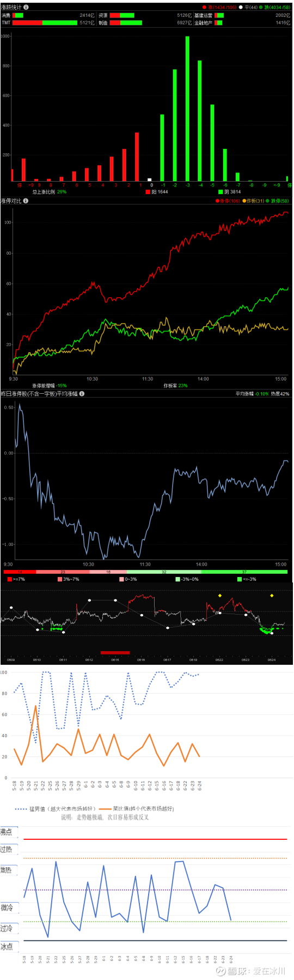Click the red 涨(1434/106) legend dot
Screen dimensions: 294x980
(x=204, y=8)
